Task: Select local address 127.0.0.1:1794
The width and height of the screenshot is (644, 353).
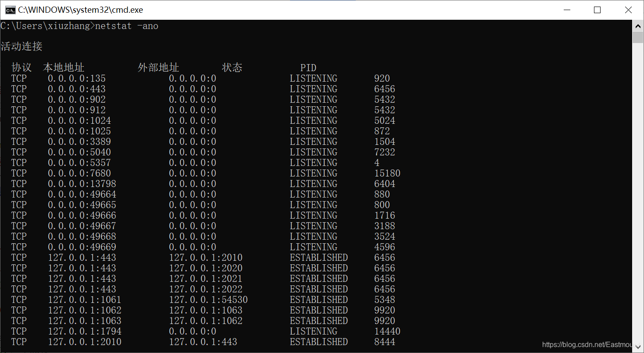Action: [85, 331]
